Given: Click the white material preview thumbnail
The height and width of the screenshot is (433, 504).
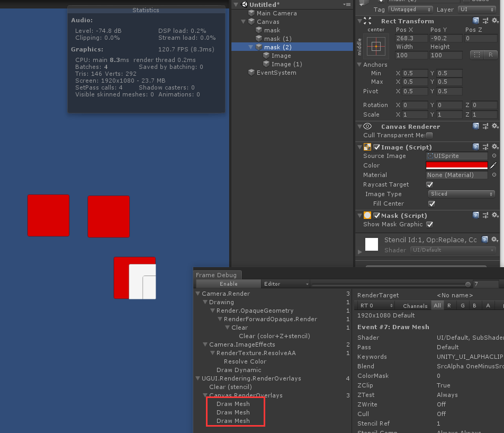Looking at the screenshot, I should pos(372,244).
